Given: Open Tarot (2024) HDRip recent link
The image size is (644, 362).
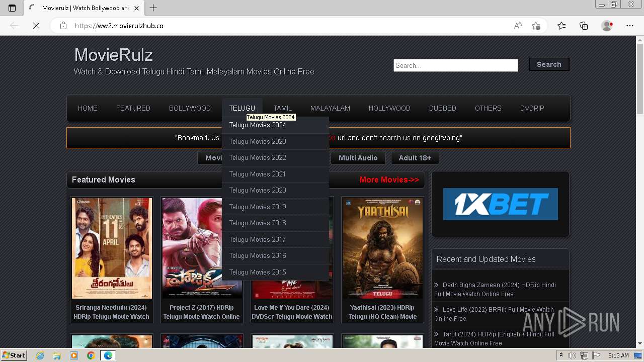Looking at the screenshot, I should pos(494,339).
